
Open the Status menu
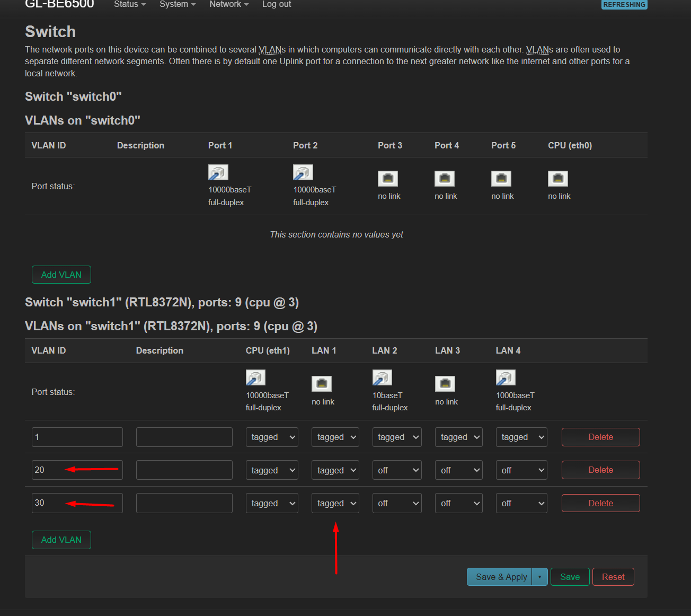coord(130,4)
